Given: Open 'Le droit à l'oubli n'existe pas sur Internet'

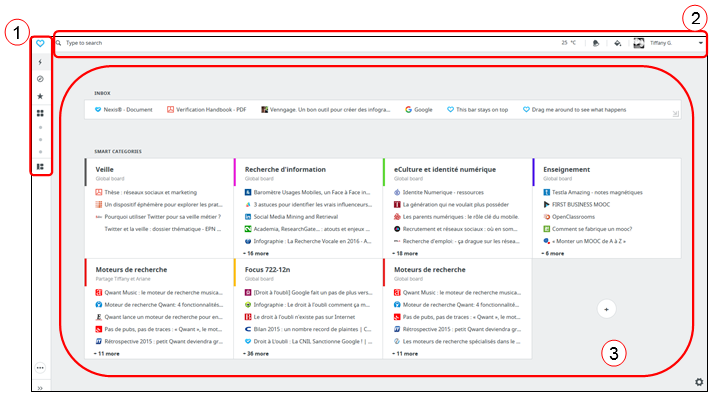Looking at the screenshot, I should 300,317.
